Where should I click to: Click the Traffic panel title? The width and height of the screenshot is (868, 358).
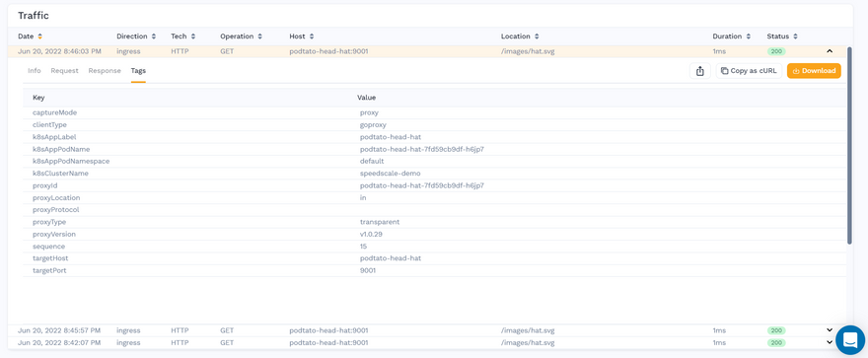34,16
